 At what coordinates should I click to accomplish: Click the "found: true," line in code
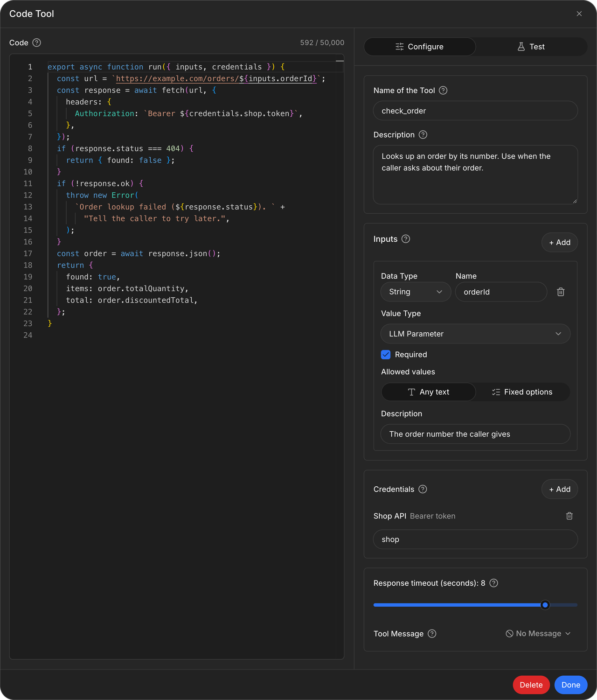93,277
